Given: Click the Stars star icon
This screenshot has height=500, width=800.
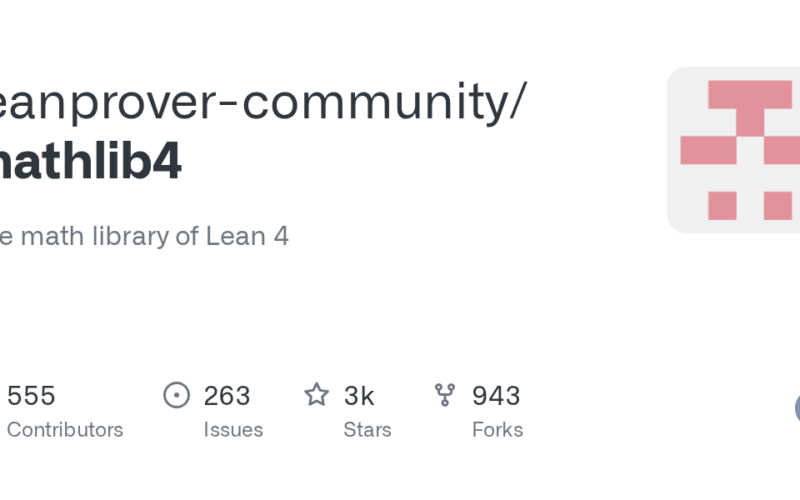Looking at the screenshot, I should coord(317,395).
